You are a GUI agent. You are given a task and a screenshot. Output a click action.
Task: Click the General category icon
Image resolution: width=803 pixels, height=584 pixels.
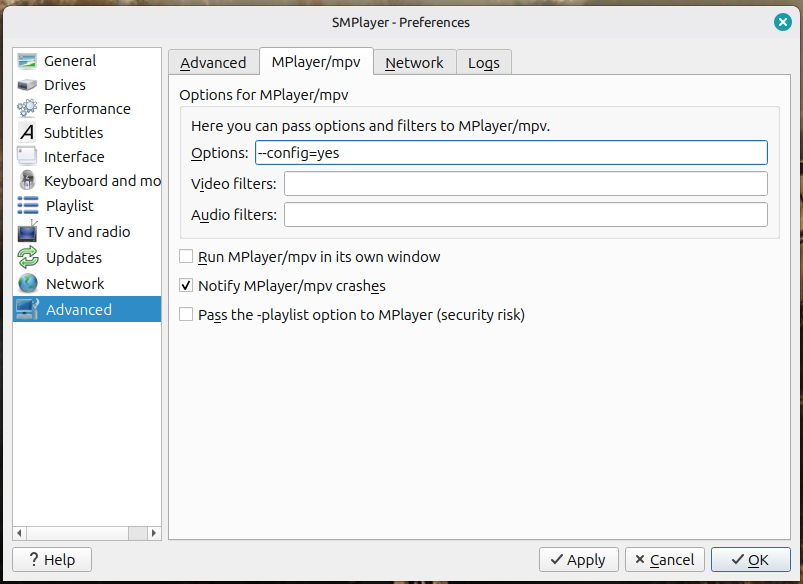[27, 61]
